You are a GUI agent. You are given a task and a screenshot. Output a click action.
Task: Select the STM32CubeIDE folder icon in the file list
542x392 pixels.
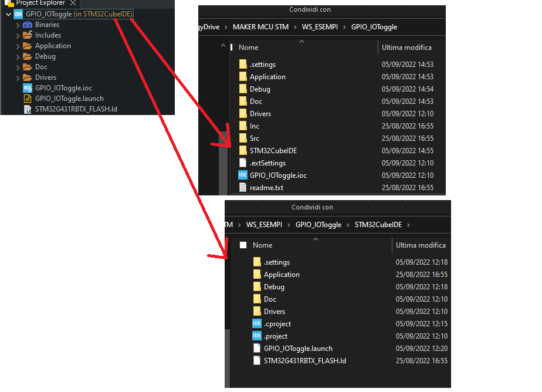coord(243,151)
